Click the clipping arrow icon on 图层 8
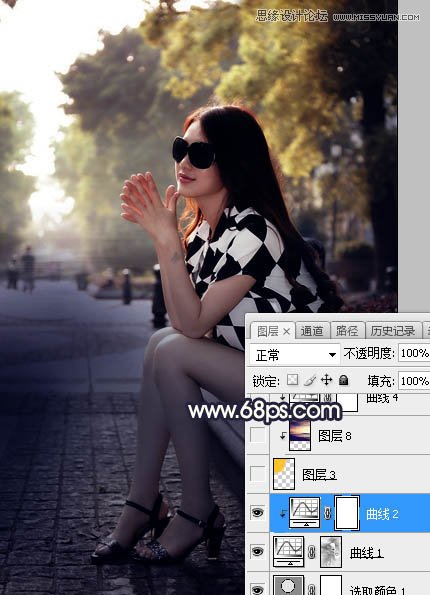This screenshot has height=595, width=430. [x=283, y=436]
